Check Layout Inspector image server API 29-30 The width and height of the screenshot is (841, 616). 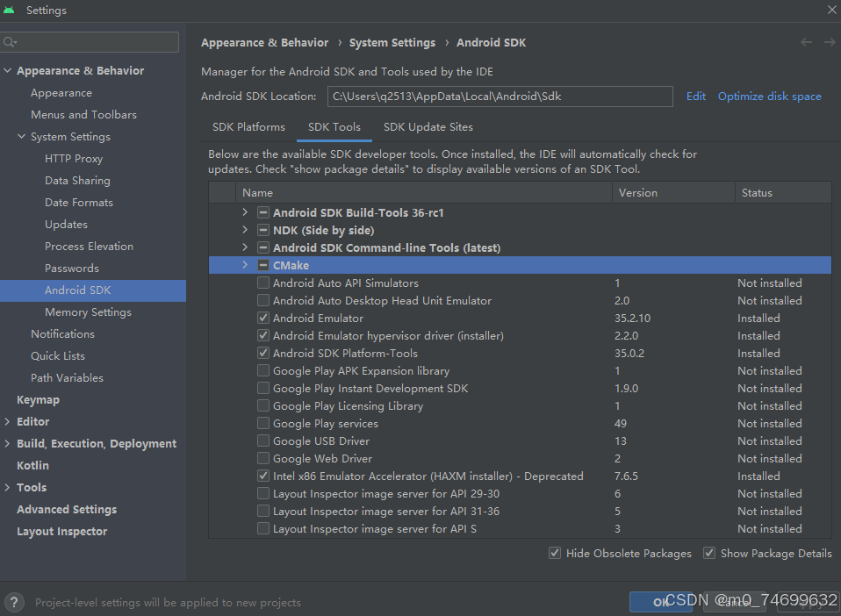(x=263, y=493)
